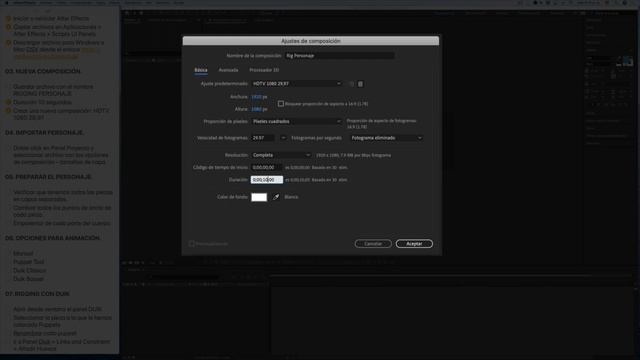Toggle lock aspect ratio 16:9 checkbox
This screenshot has width=640, height=360.
pyautogui.click(x=281, y=104)
